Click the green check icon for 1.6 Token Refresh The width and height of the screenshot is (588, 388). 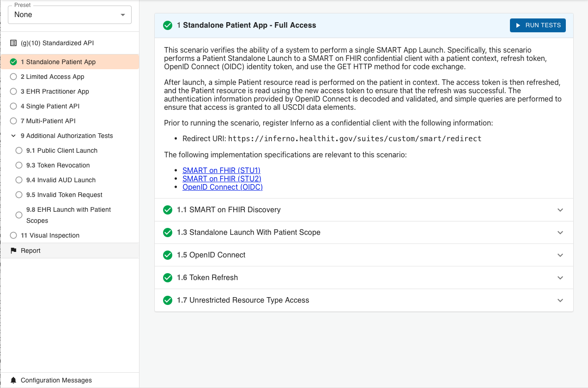(x=168, y=278)
